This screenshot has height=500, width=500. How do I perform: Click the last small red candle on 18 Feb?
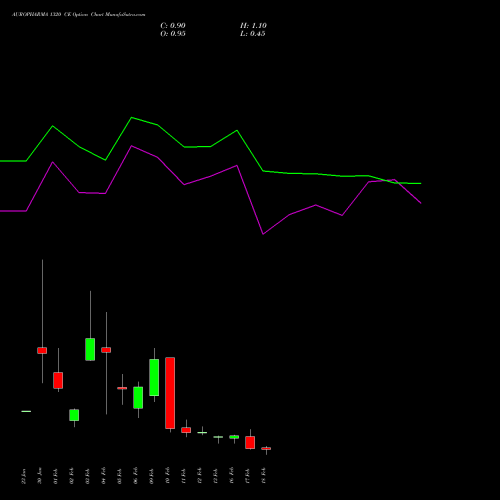(x=266, y=449)
